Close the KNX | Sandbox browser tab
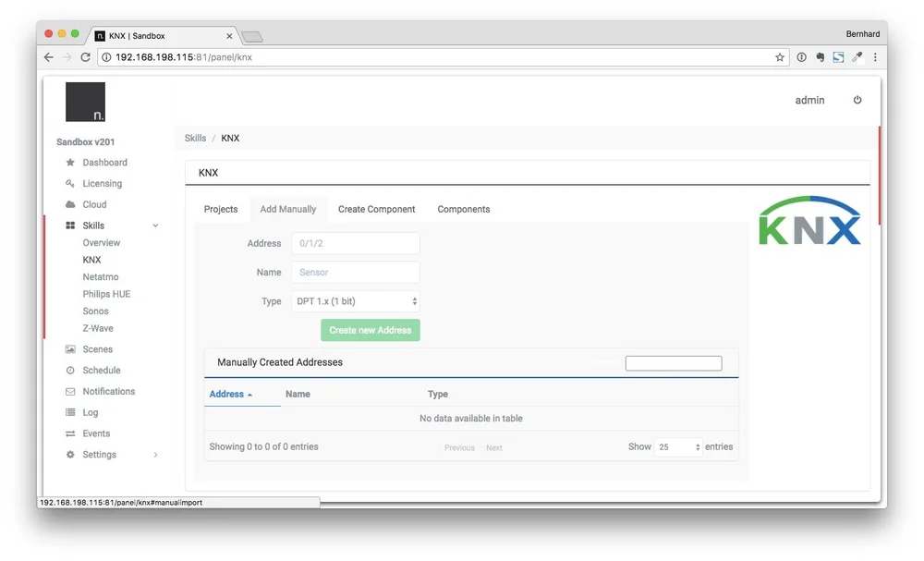924x561 pixels. [229, 36]
